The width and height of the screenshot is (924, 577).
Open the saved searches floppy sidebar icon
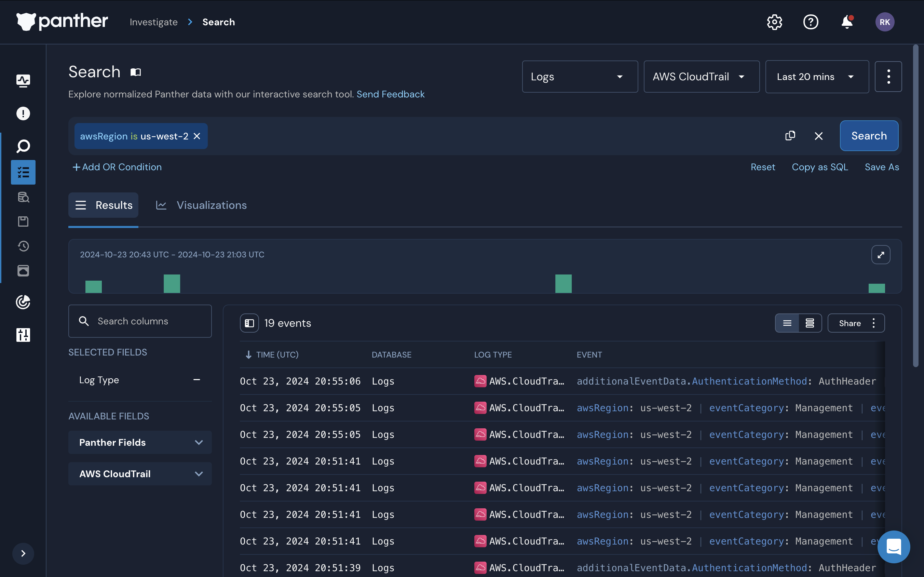click(x=23, y=222)
